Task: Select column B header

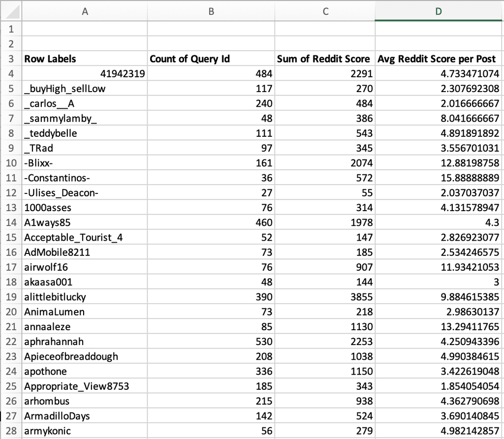Action: point(211,11)
